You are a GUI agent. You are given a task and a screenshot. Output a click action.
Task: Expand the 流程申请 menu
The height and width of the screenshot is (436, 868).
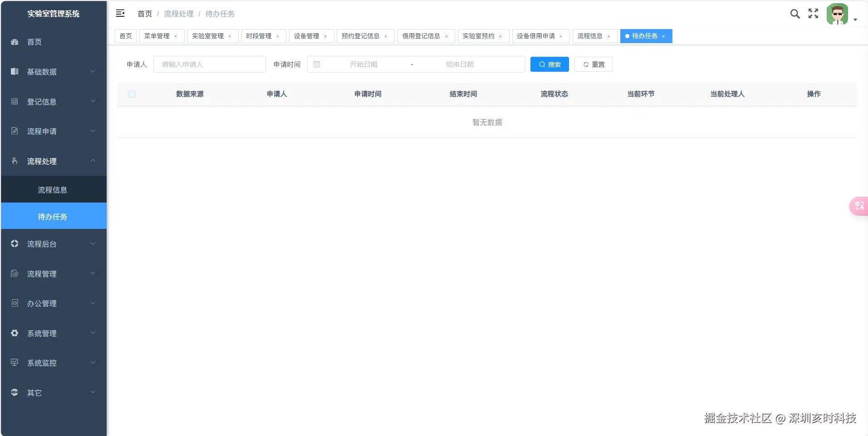pyautogui.click(x=93, y=131)
